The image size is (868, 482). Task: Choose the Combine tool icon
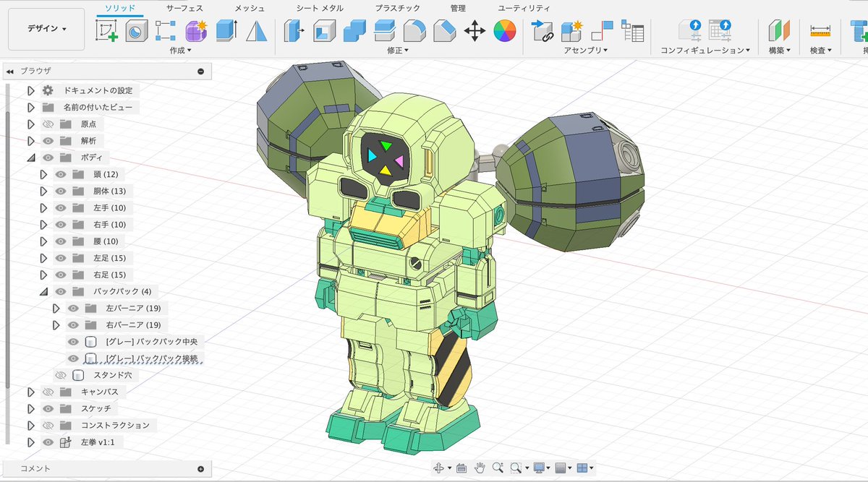point(354,31)
